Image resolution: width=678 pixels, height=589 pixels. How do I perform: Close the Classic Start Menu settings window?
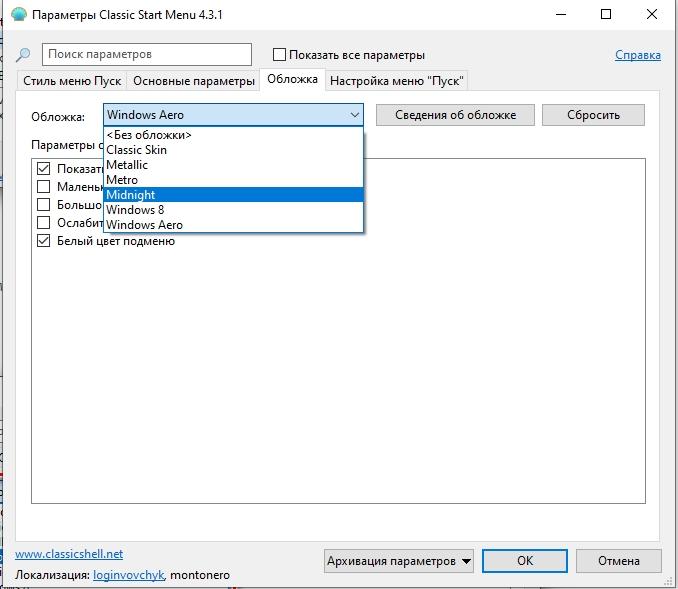(652, 14)
